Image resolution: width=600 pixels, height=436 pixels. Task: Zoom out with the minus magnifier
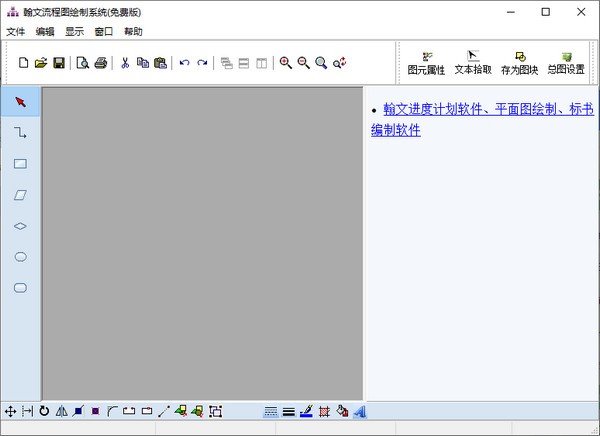(x=303, y=63)
